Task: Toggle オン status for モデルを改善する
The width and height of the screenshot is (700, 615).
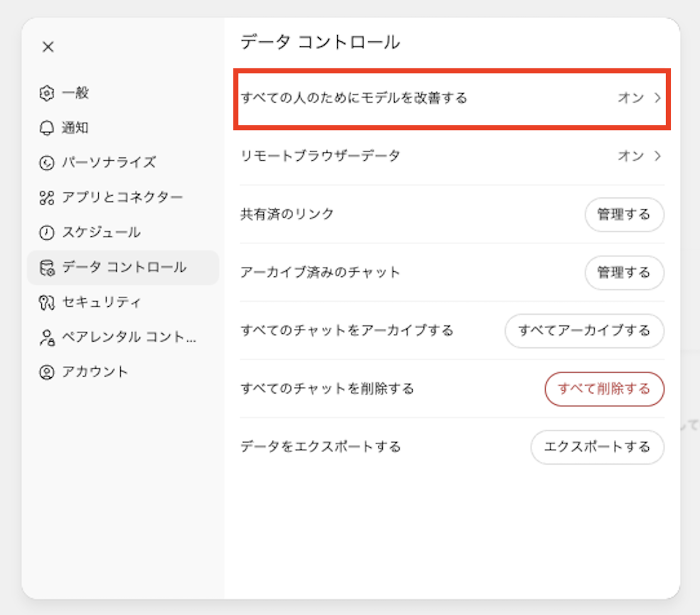Action: point(630,98)
